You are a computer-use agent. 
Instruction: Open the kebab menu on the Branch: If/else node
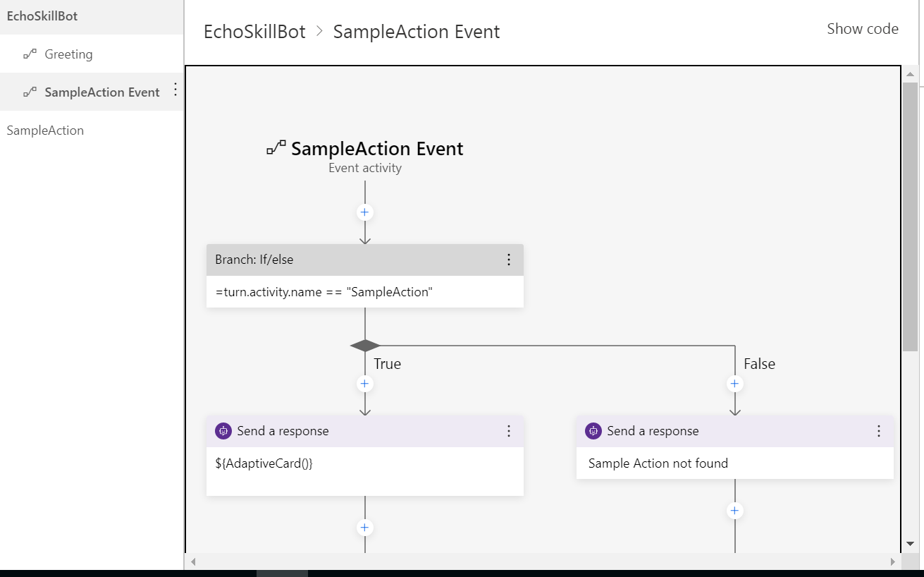[x=509, y=260]
